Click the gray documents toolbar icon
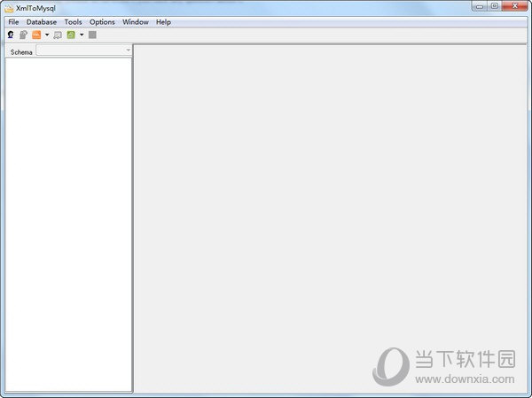 [23, 35]
